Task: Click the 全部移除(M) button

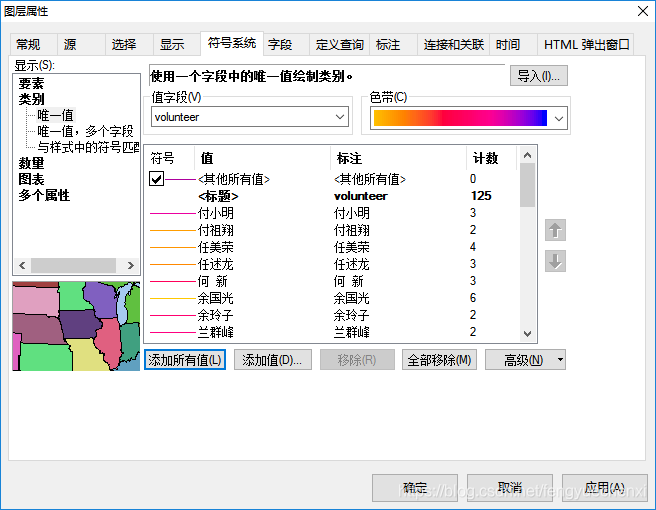Action: (439, 360)
